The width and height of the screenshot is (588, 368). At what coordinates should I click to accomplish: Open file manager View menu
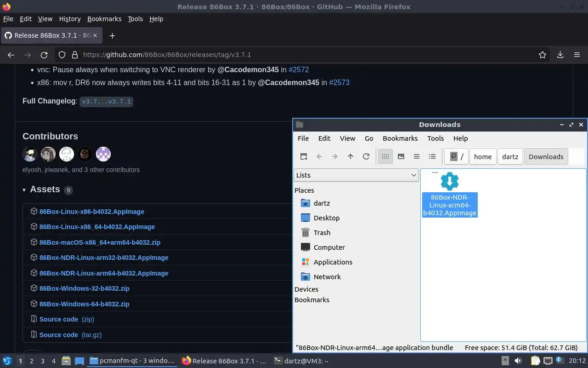click(x=347, y=138)
